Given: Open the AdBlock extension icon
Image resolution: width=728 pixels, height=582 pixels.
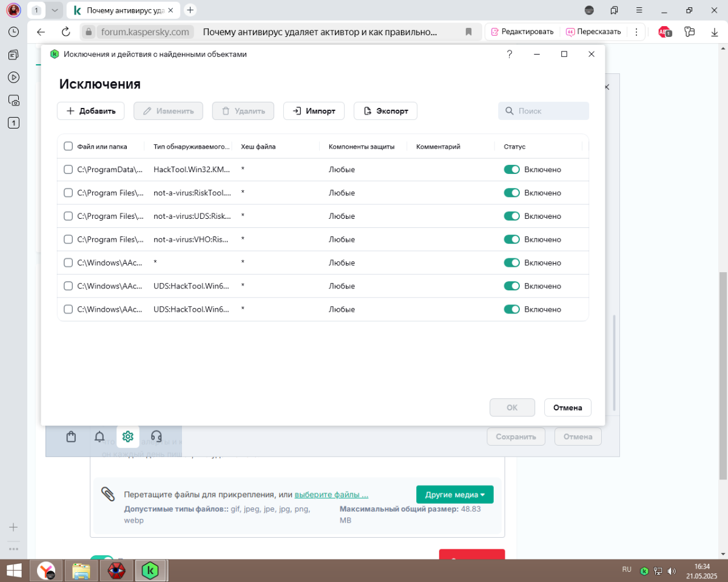Looking at the screenshot, I should [x=665, y=32].
